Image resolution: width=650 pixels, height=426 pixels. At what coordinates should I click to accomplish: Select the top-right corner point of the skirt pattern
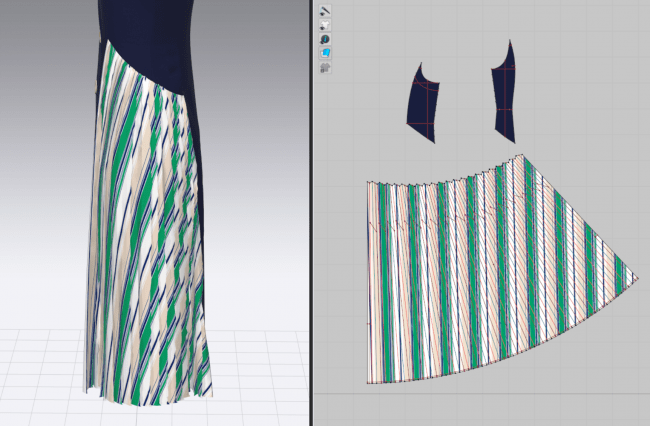[x=523, y=155]
